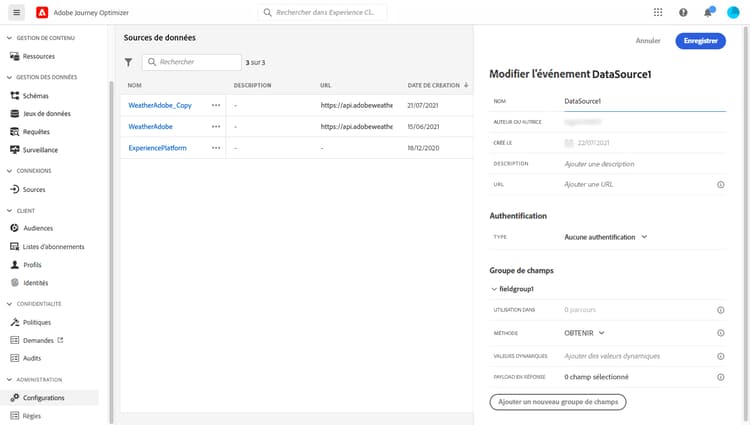Open the help icon
Image resolution: width=750 pixels, height=425 pixels.
683,12
